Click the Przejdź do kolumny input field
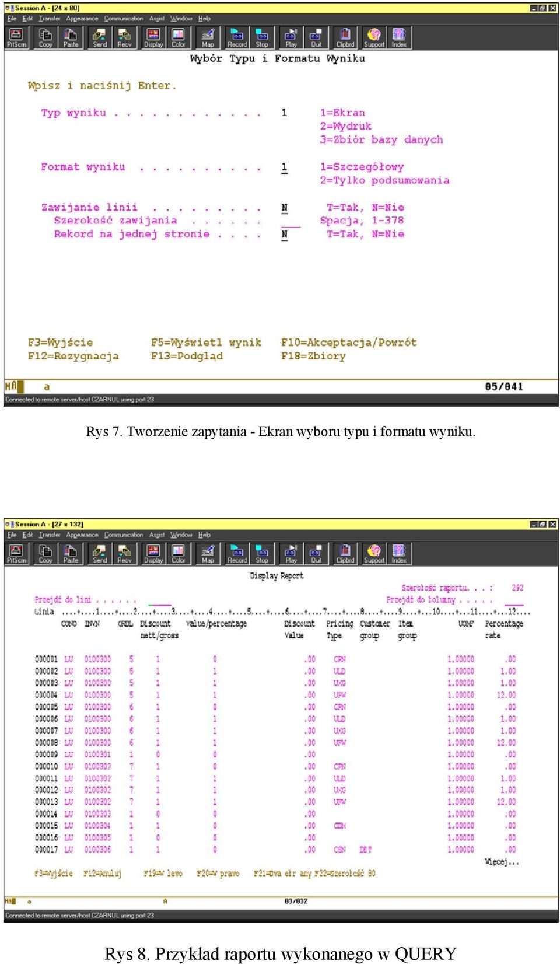This screenshot has width=560, height=964. [514, 600]
